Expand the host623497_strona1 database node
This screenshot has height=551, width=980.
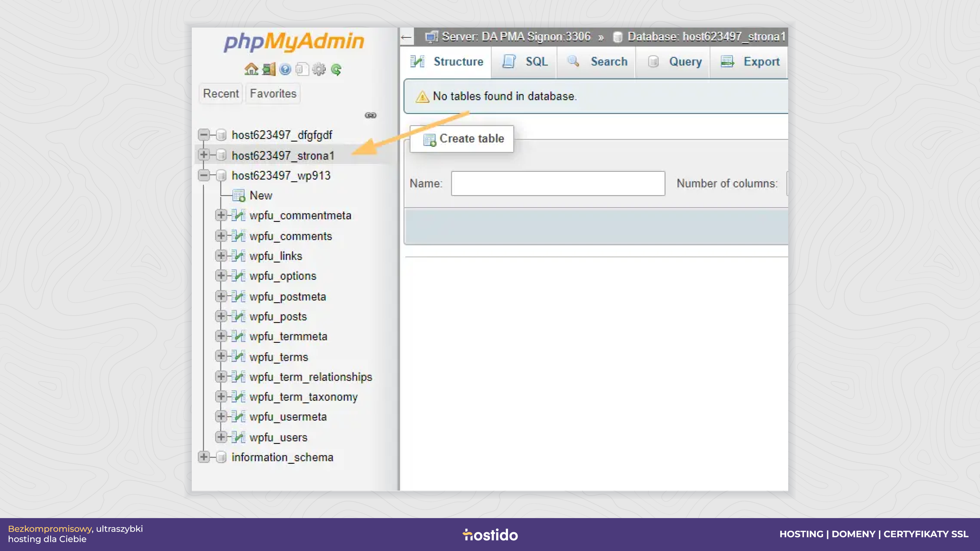click(x=204, y=155)
